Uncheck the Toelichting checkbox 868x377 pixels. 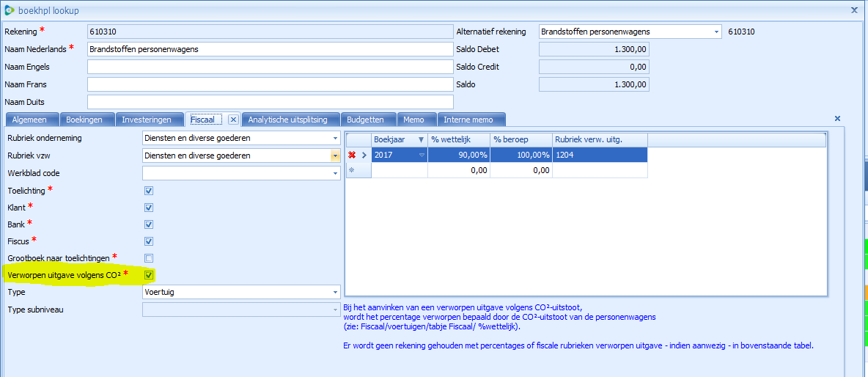click(149, 191)
